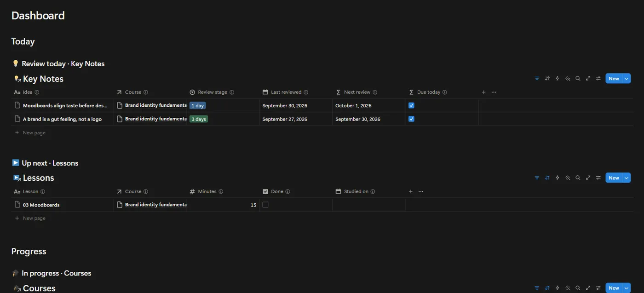Click info icon beside Studied on column
Viewport: 644px width, 293px height.
coord(373,192)
